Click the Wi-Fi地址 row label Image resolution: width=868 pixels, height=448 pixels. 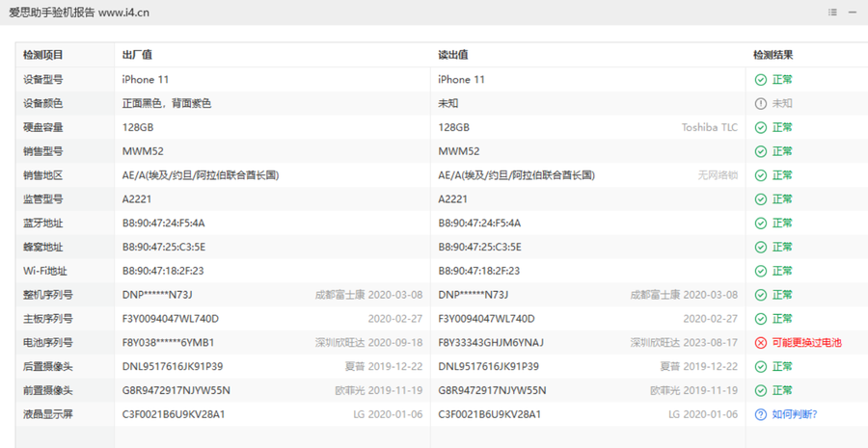pyautogui.click(x=45, y=271)
